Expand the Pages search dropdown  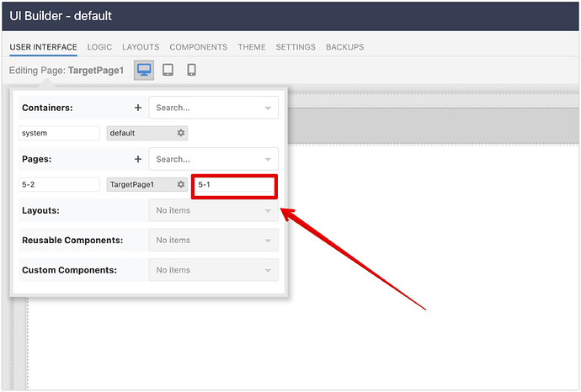[x=268, y=159]
